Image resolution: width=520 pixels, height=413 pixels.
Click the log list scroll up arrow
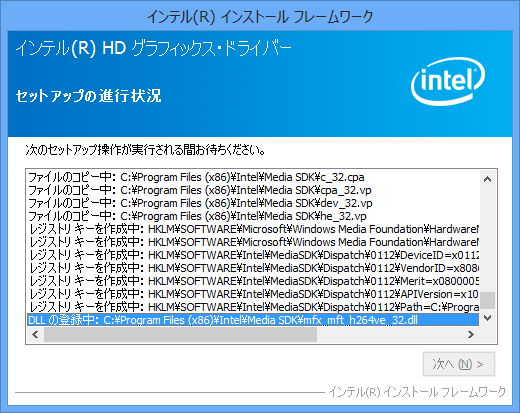(x=487, y=179)
